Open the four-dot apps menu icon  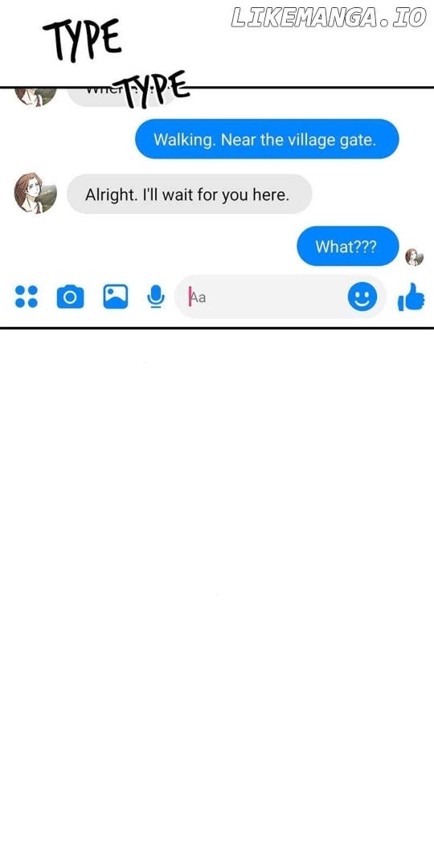(x=26, y=297)
